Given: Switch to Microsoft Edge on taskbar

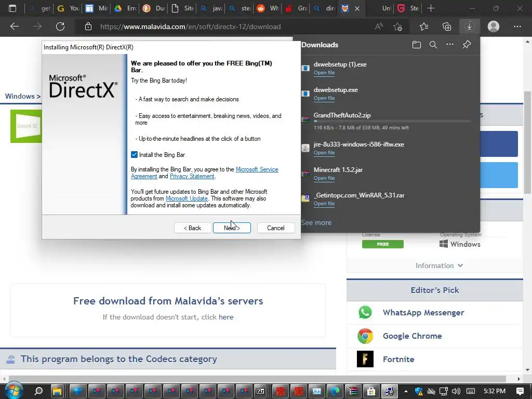Looking at the screenshot, I should [335, 391].
